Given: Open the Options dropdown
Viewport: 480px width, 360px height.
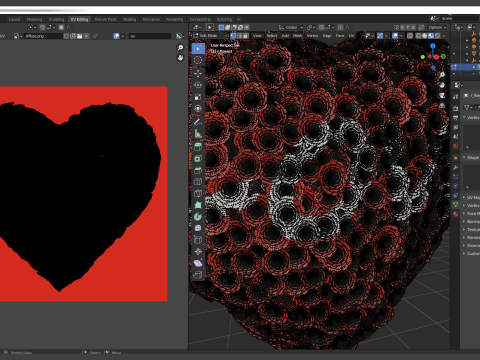Looking at the screenshot, I should (x=437, y=27).
